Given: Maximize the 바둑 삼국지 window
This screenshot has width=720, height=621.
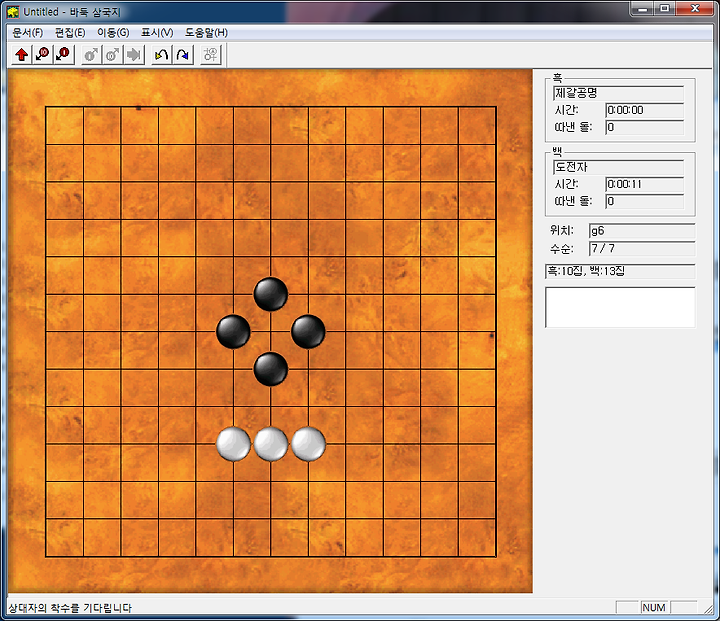Looking at the screenshot, I should pyautogui.click(x=664, y=8).
